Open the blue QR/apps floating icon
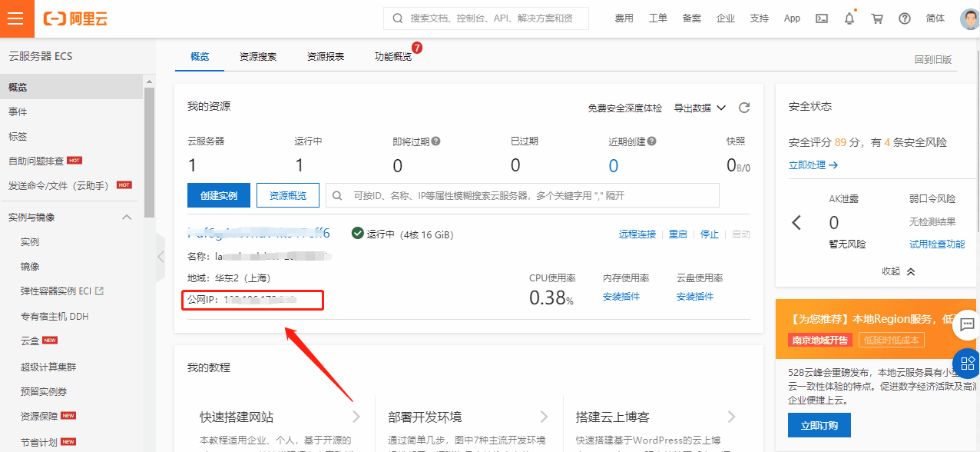This screenshot has height=452, width=980. point(967,363)
